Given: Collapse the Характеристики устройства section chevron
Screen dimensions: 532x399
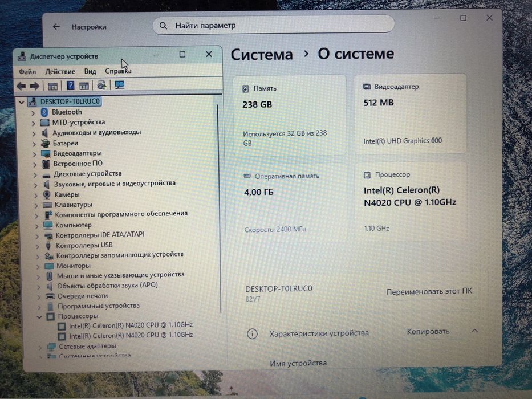Looking at the screenshot, I should coord(474,331).
